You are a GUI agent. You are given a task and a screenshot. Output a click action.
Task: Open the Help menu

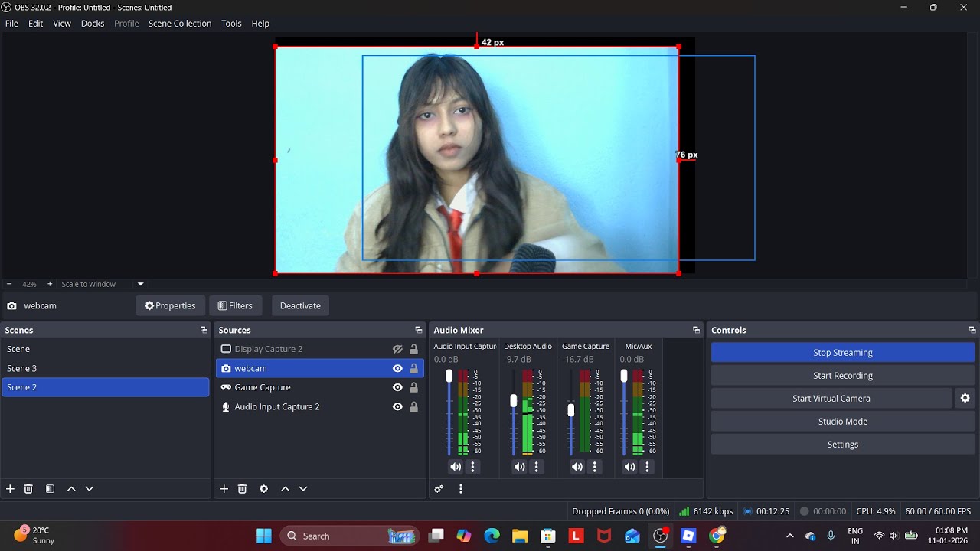pyautogui.click(x=260, y=24)
